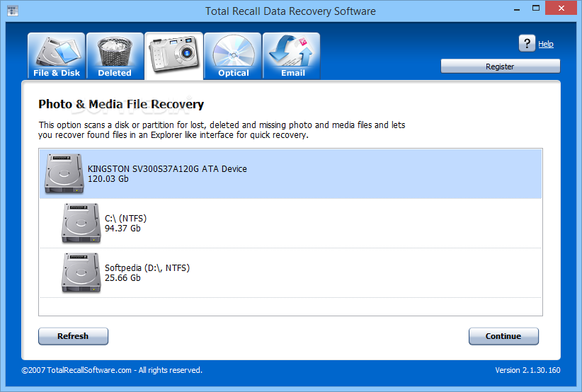Click the question mark Help icon
Viewport: 582px width, 392px height.
click(x=527, y=43)
